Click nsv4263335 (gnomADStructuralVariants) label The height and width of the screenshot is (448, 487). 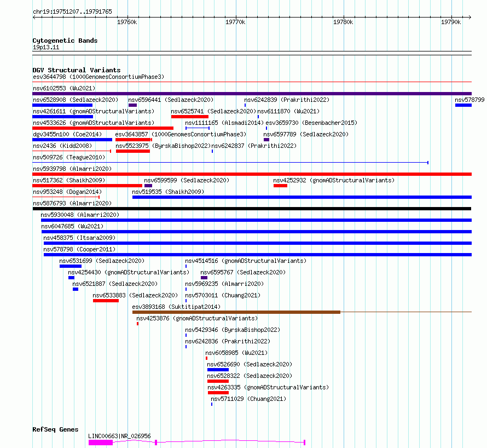click(268, 387)
